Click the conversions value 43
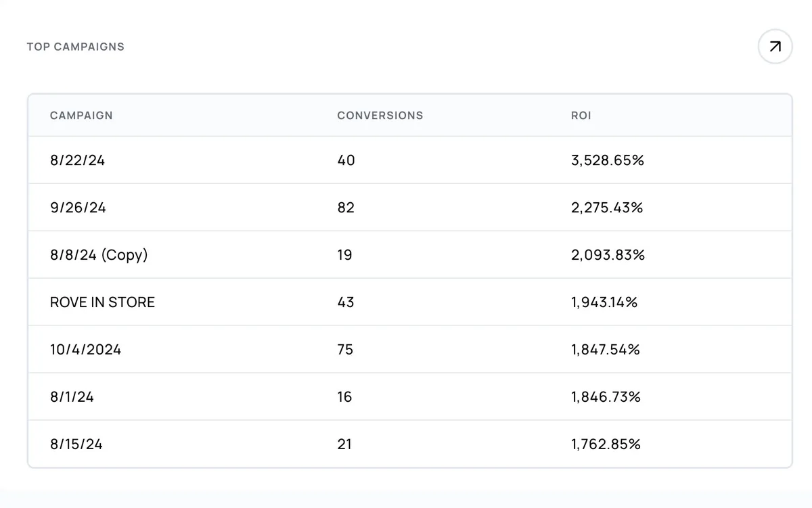 (x=346, y=302)
